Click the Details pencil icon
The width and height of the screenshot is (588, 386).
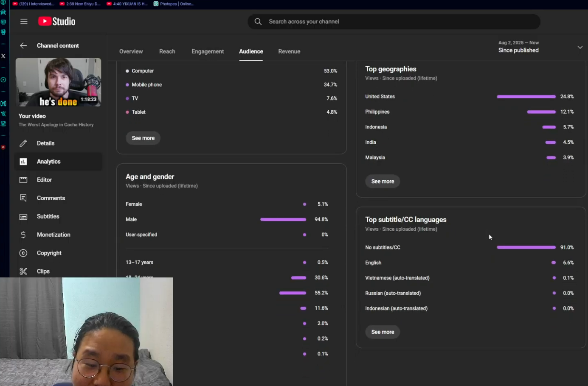(23, 143)
